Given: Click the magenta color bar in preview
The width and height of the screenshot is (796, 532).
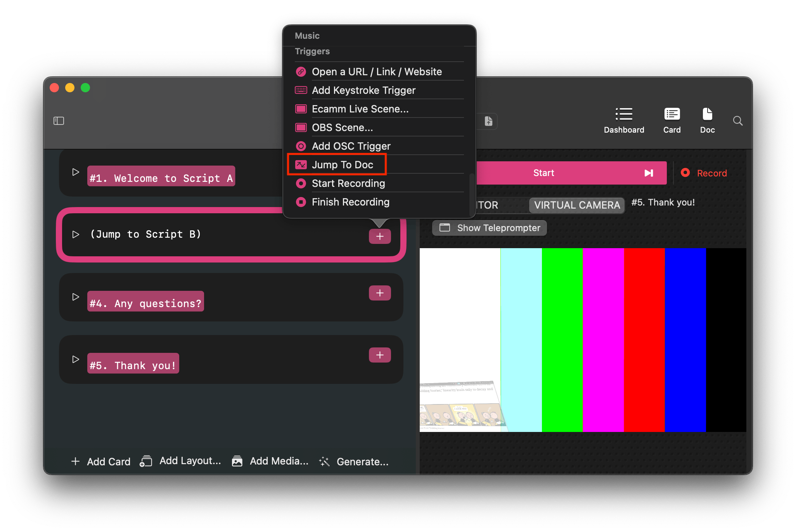Looking at the screenshot, I should [x=603, y=340].
